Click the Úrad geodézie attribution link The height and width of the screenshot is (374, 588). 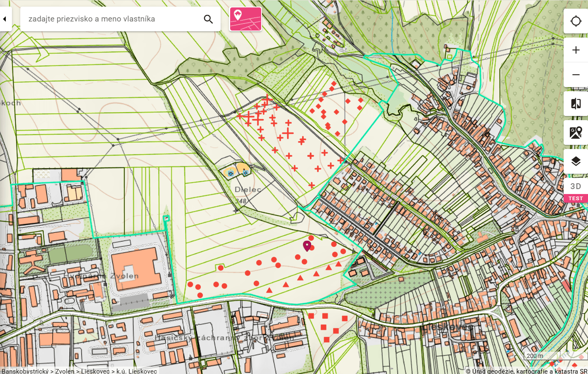526,371
